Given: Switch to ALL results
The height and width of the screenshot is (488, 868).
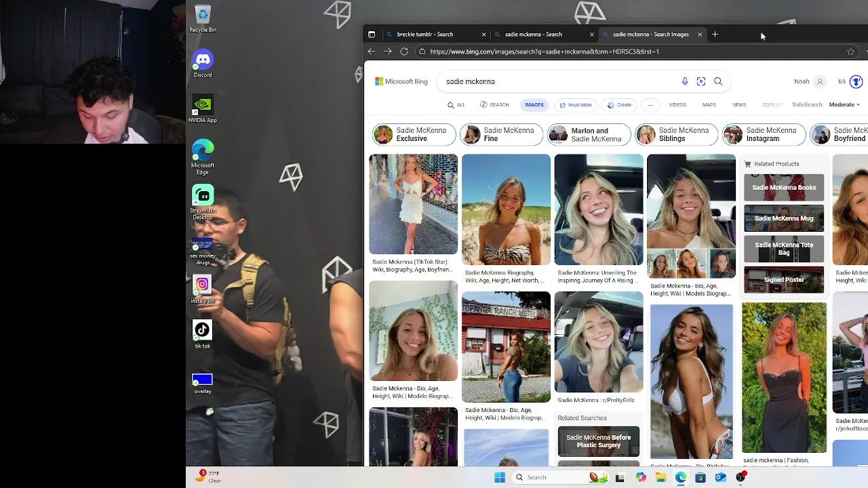Looking at the screenshot, I should click(456, 105).
